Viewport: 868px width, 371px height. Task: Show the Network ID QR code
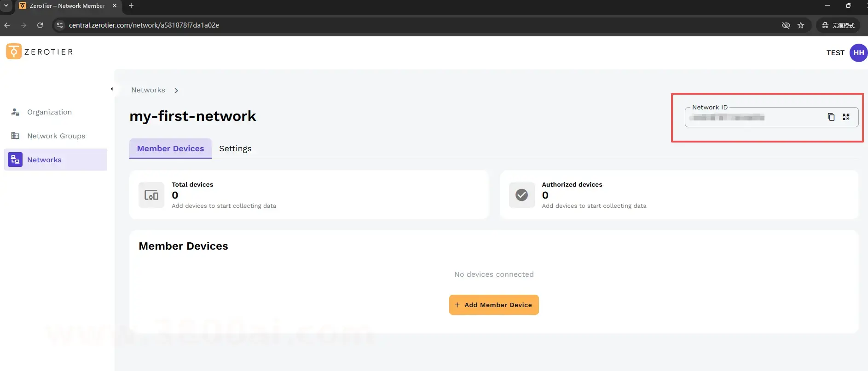click(846, 117)
